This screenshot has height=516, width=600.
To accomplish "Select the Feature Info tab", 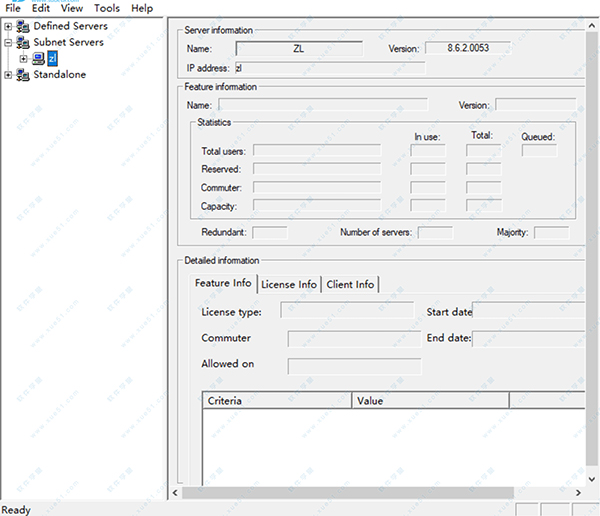I will (x=223, y=284).
